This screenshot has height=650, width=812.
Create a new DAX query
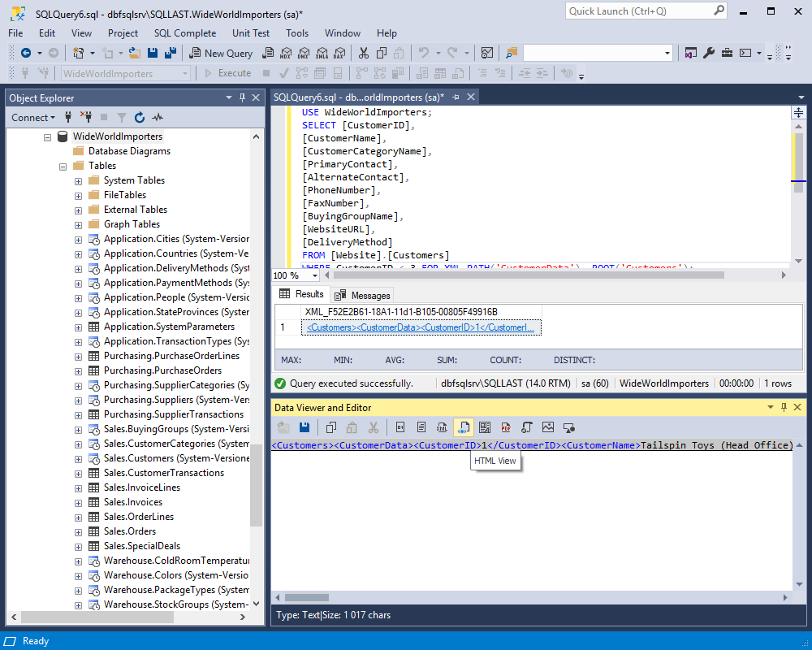(339, 53)
